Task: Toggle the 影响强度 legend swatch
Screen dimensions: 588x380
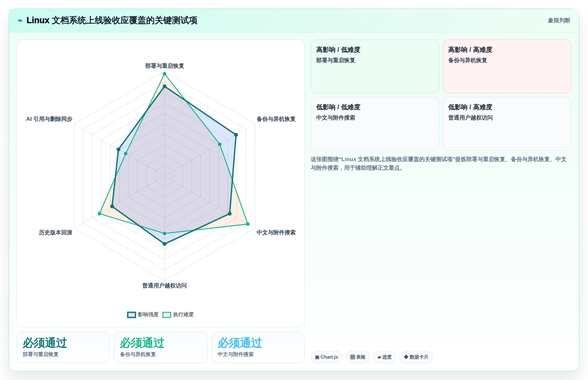Action: point(132,315)
